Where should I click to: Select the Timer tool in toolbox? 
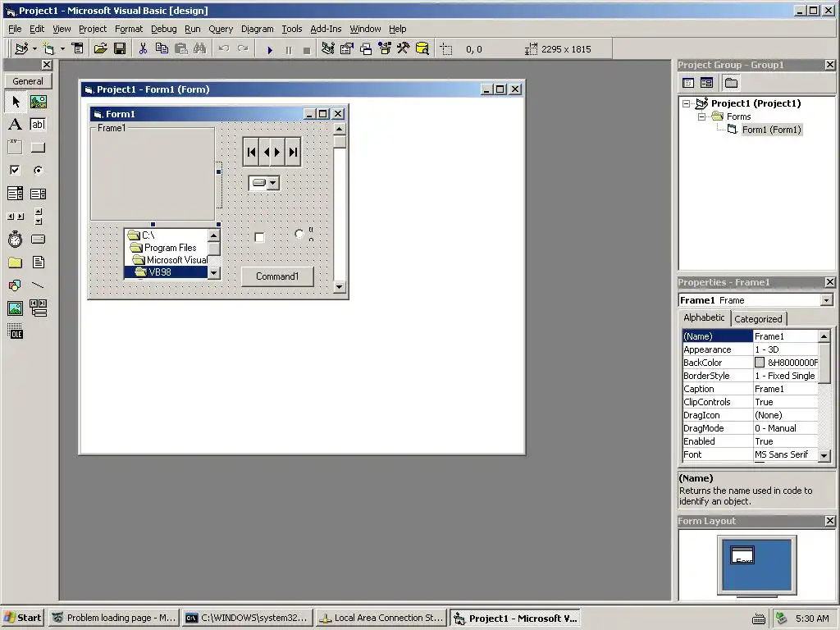pyautogui.click(x=15, y=239)
